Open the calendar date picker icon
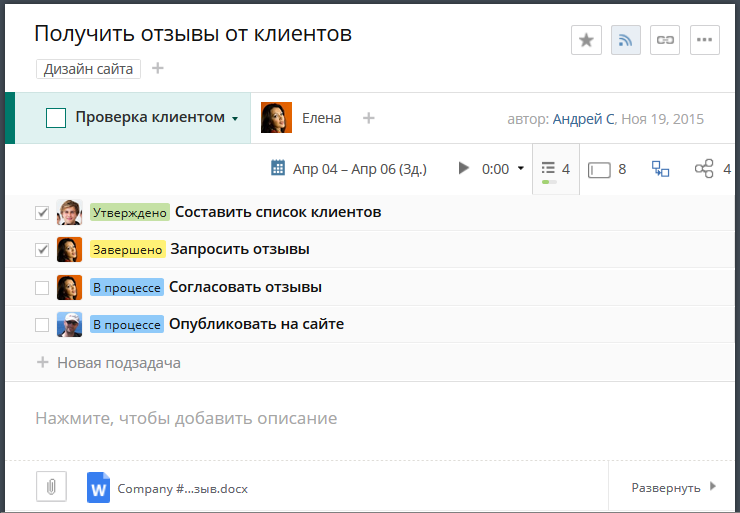The width and height of the screenshot is (740, 513). pyautogui.click(x=278, y=168)
